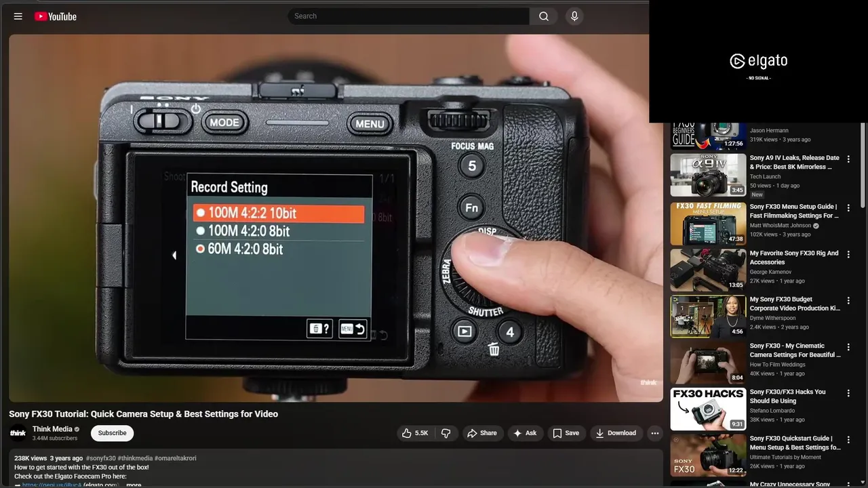Open Budget Corporate Video Production thumbnail
868x488 pixels.
[x=708, y=317]
